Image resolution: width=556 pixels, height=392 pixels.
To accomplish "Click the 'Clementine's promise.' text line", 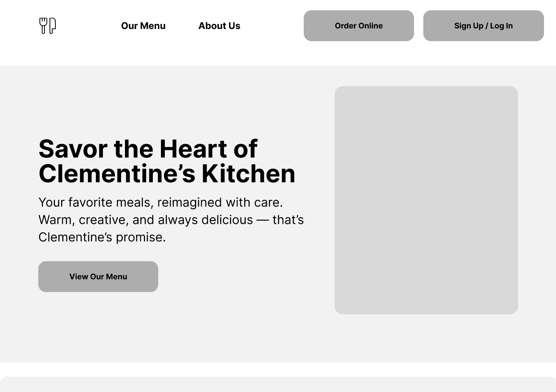I will 102,237.
